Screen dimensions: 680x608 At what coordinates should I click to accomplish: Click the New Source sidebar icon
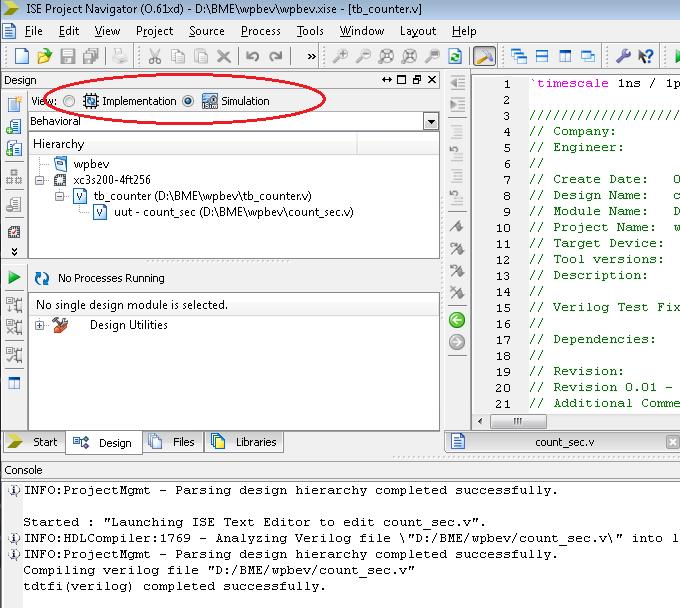pos(14,104)
